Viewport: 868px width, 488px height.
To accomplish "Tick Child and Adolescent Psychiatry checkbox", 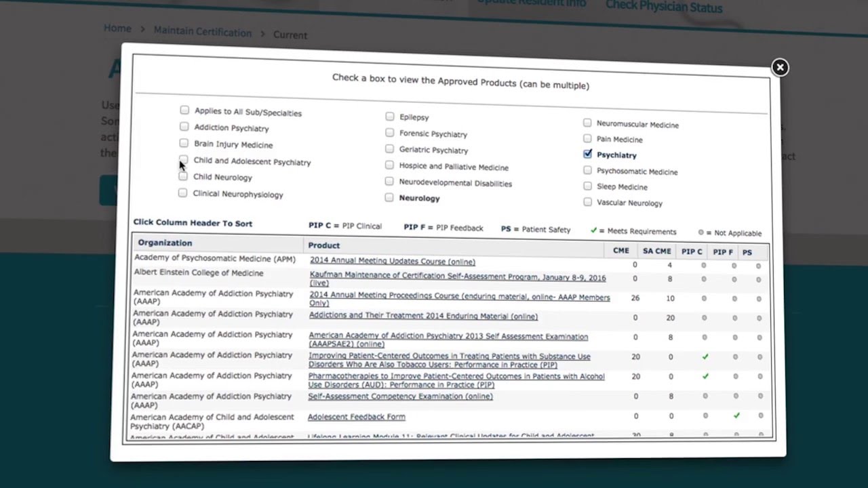I will click(x=183, y=160).
